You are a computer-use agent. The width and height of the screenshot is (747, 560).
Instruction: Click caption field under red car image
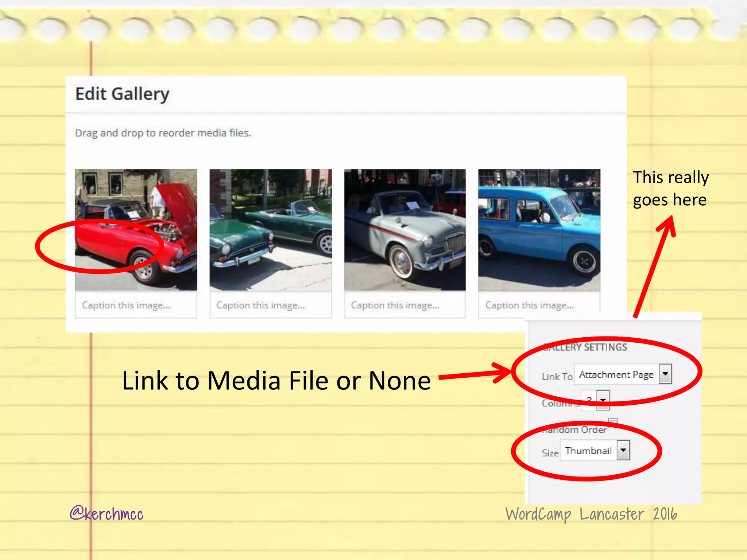tap(136, 305)
